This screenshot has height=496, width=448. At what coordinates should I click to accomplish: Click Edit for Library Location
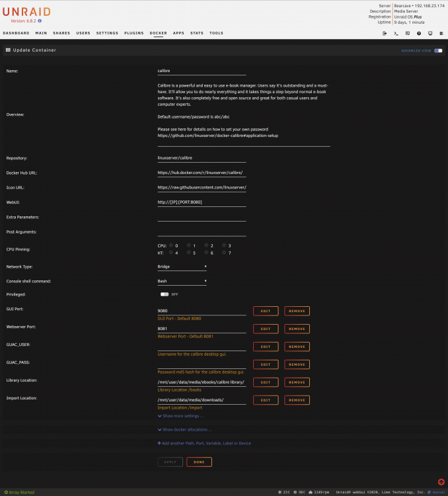pyautogui.click(x=266, y=382)
